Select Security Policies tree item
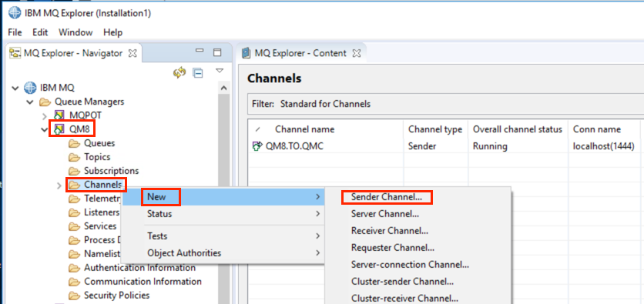The width and height of the screenshot is (644, 304). [116, 295]
